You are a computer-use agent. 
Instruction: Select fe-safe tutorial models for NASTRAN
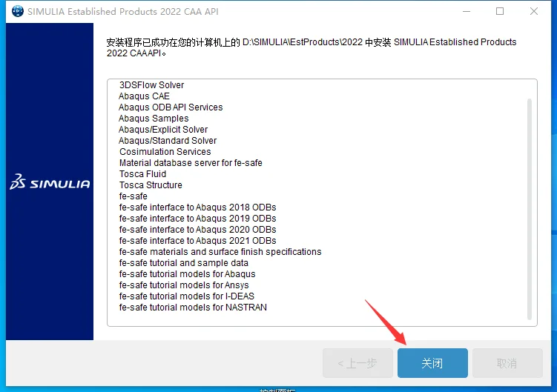(x=193, y=308)
